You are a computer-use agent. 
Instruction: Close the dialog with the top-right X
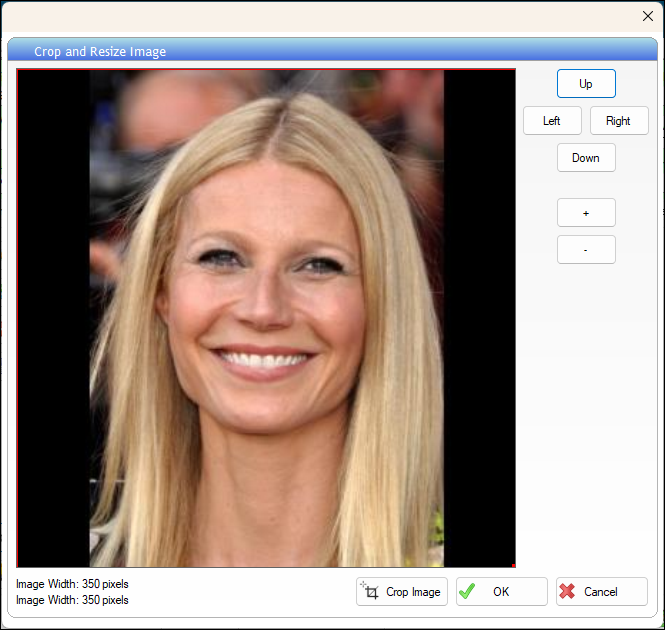(648, 16)
